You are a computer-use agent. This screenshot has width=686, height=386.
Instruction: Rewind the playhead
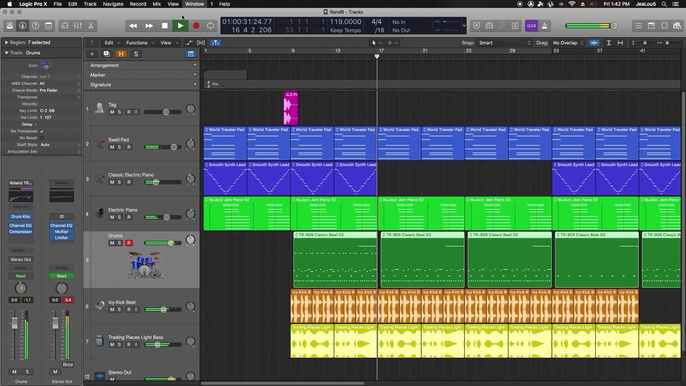click(x=133, y=26)
